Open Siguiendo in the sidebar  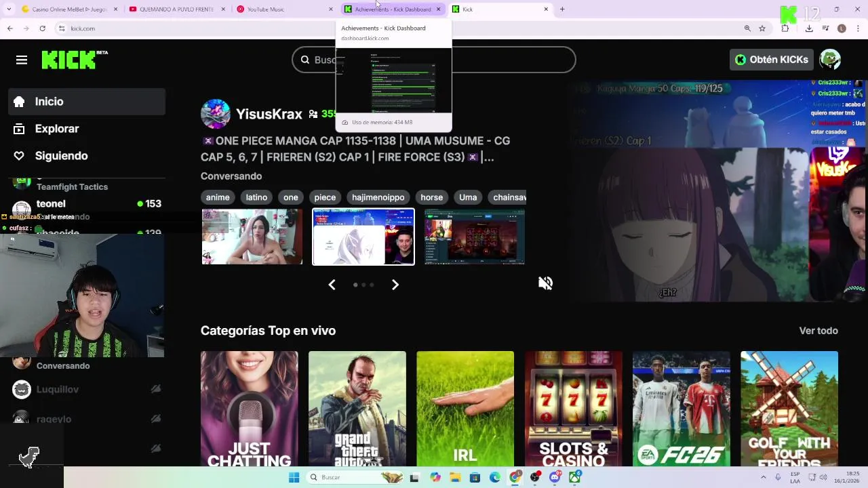click(87, 156)
